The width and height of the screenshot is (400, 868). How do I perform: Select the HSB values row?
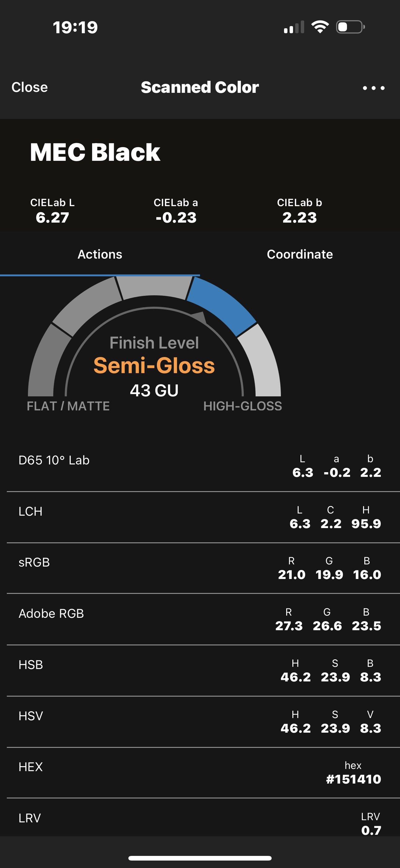tap(200, 671)
